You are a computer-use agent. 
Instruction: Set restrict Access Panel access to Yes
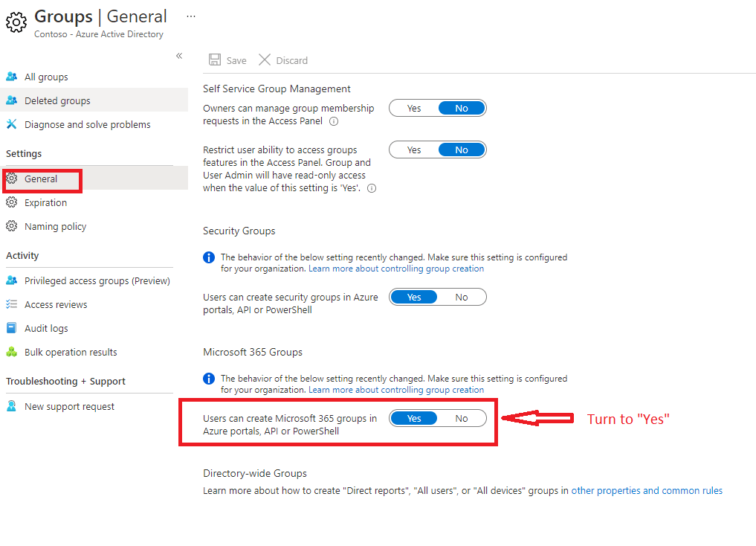tap(413, 150)
